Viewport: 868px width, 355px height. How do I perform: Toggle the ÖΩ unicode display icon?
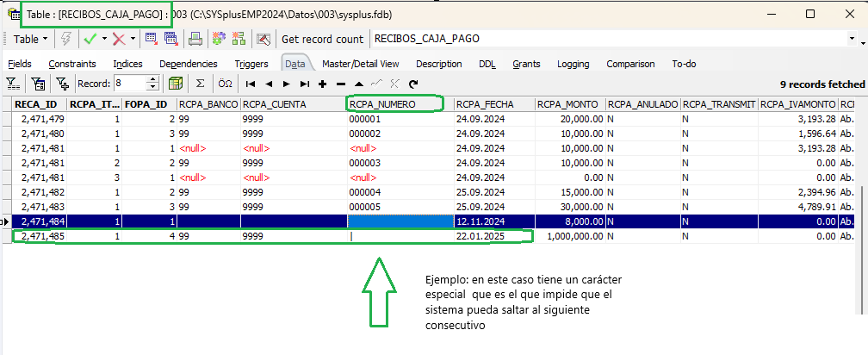pyautogui.click(x=225, y=84)
